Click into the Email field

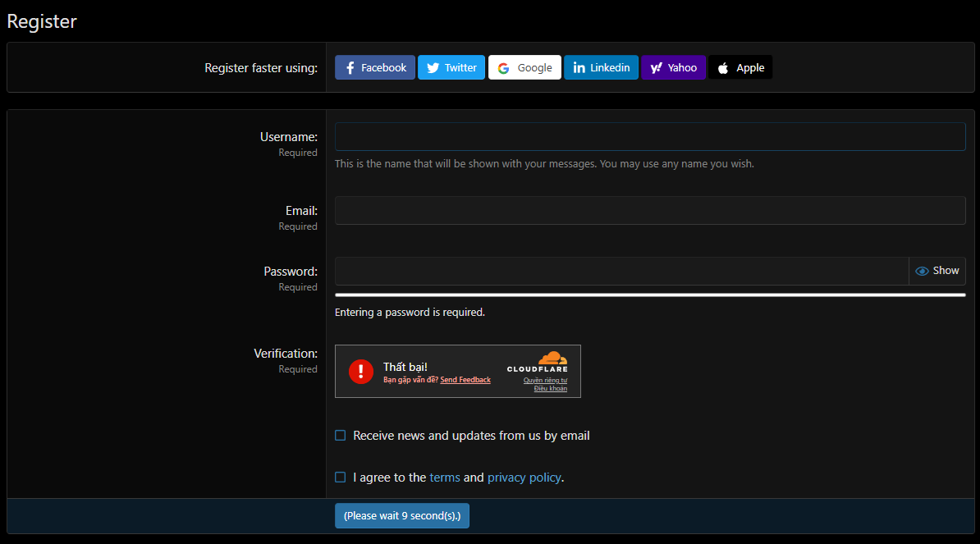(x=650, y=210)
